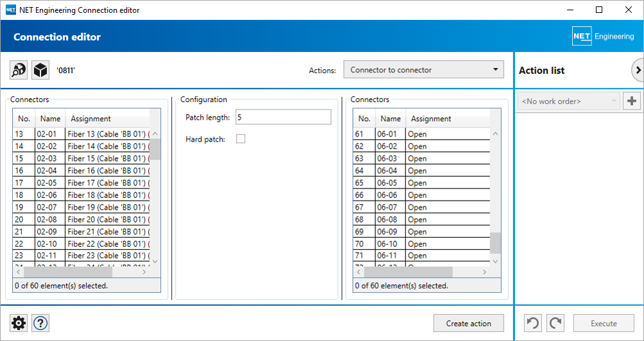
Task: Select open connector row 67, 06-07
Action: point(422,207)
